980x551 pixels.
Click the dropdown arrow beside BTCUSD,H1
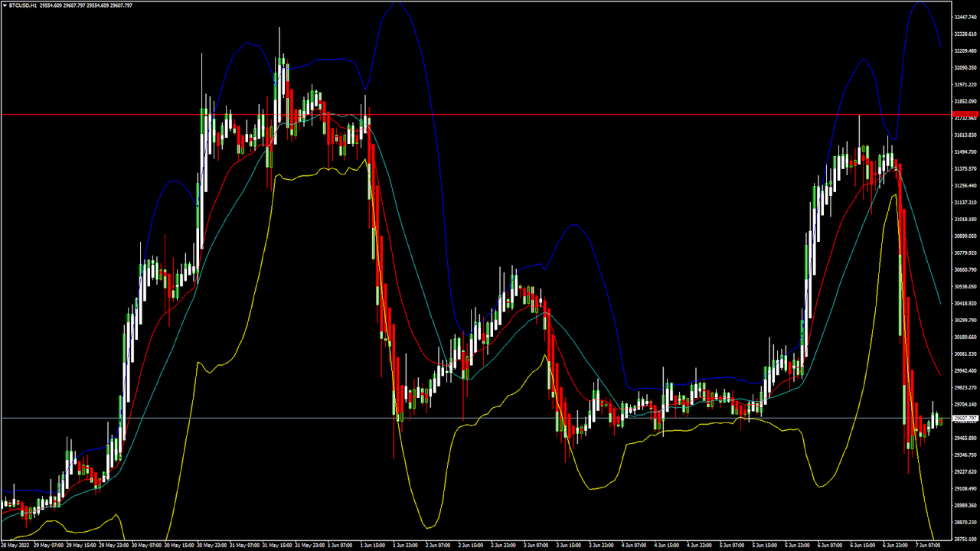click(4, 5)
